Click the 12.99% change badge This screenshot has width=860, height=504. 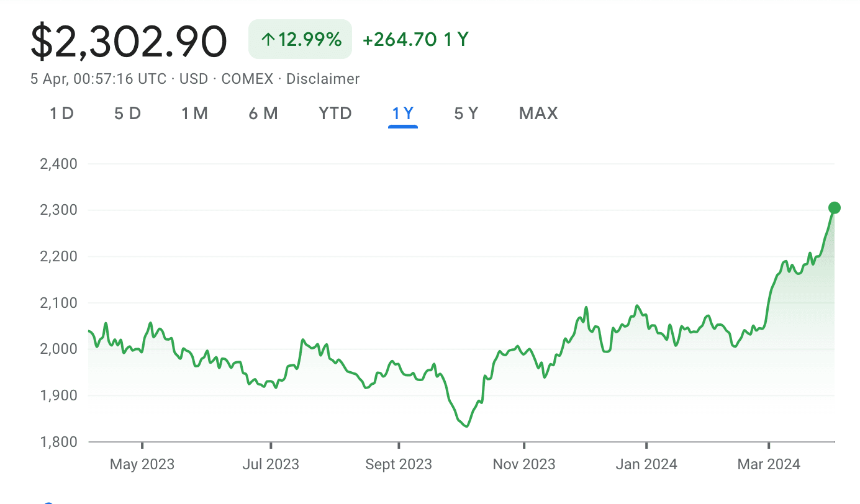(301, 40)
